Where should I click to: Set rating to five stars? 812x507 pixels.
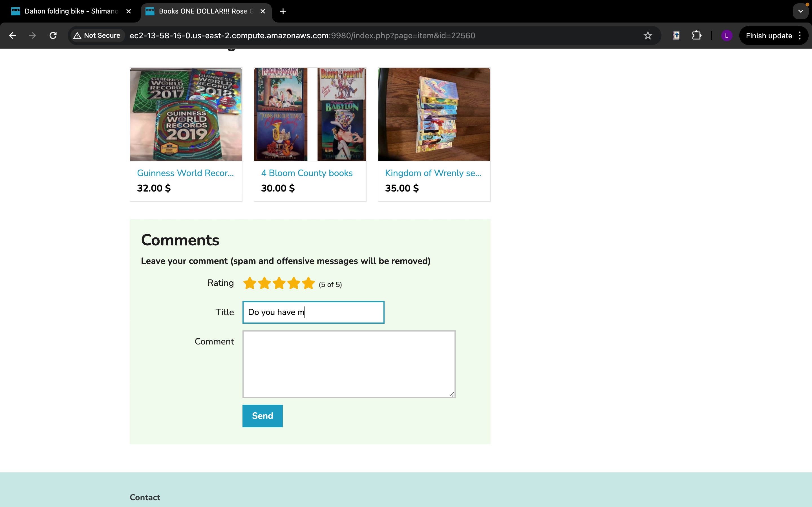pos(308,283)
